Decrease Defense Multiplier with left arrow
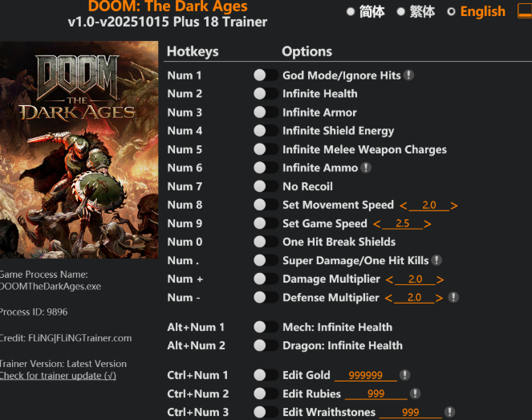The image size is (532, 420). click(x=388, y=298)
